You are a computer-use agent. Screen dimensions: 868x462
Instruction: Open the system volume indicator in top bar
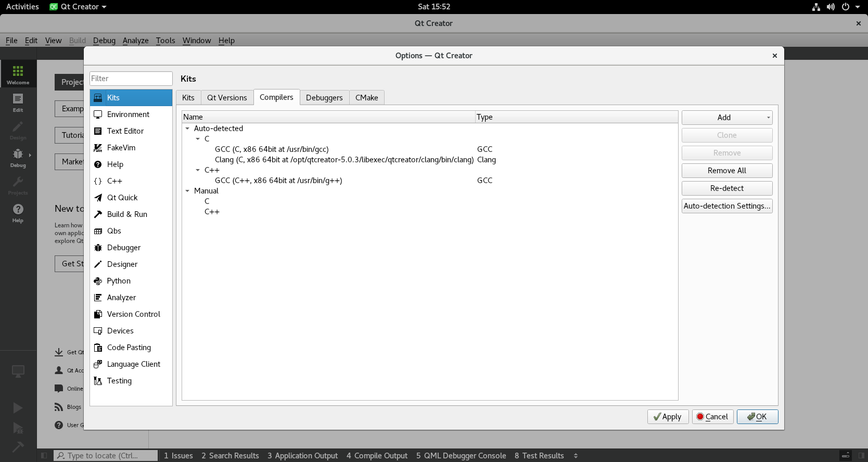pyautogui.click(x=831, y=7)
